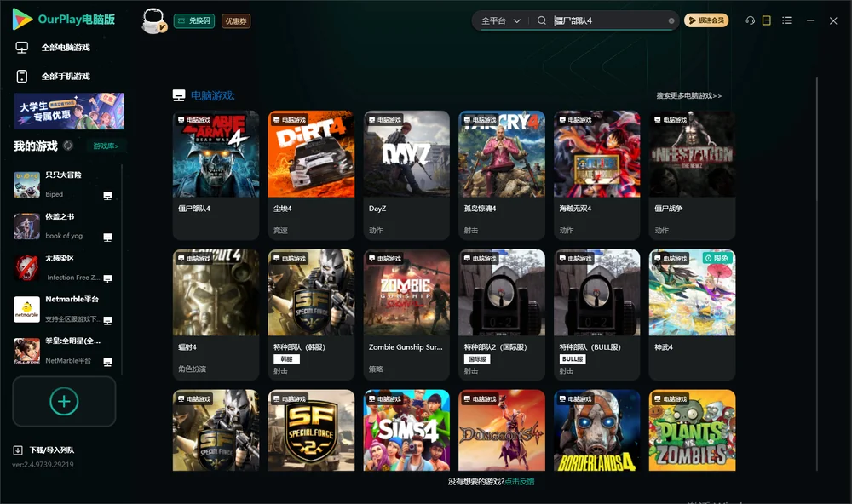This screenshot has width=852, height=504.
Task: Open the 特种部队2（国际服）card
Action: pos(502,314)
